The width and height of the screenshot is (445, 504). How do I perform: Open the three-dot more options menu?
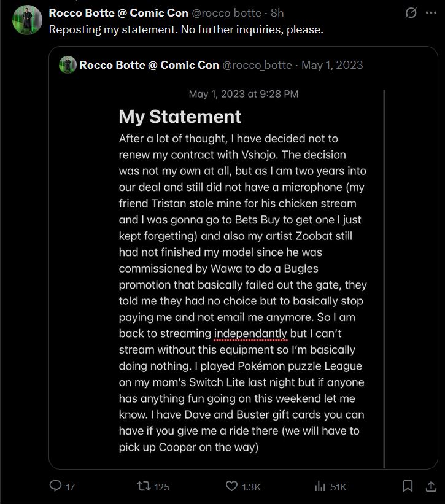(x=431, y=12)
